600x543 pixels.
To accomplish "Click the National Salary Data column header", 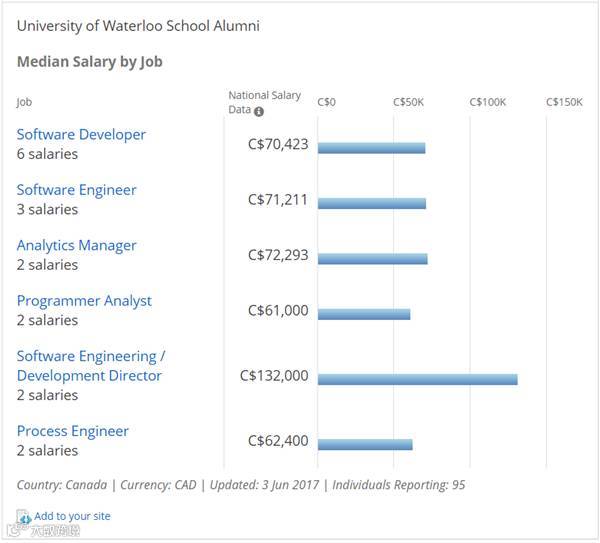I will click(x=263, y=102).
